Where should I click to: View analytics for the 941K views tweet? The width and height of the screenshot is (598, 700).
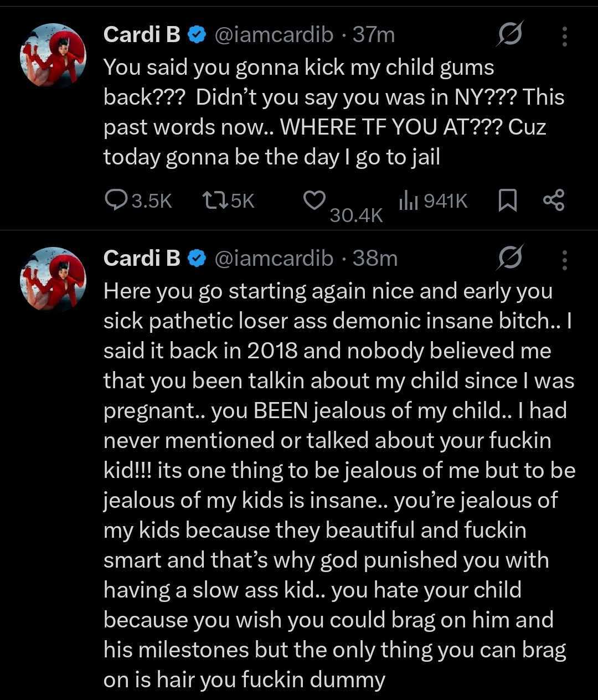click(408, 200)
